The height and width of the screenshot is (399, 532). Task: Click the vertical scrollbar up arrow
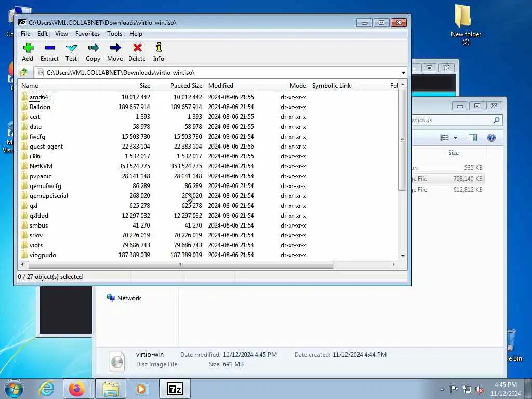[x=403, y=84]
